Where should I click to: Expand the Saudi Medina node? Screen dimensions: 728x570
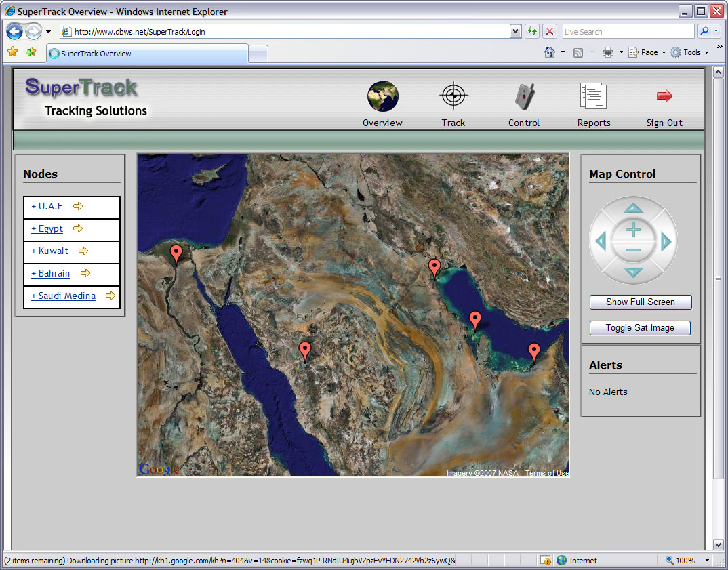63,296
